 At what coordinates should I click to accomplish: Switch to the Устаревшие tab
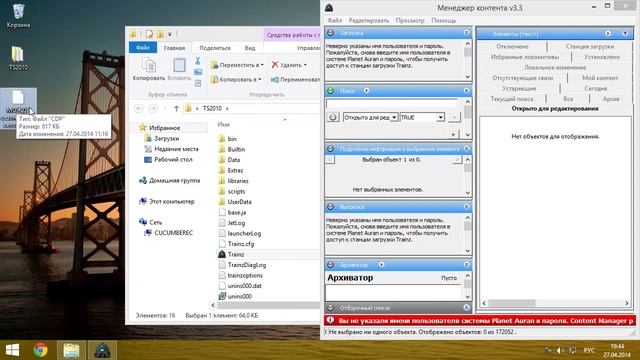[x=519, y=89]
